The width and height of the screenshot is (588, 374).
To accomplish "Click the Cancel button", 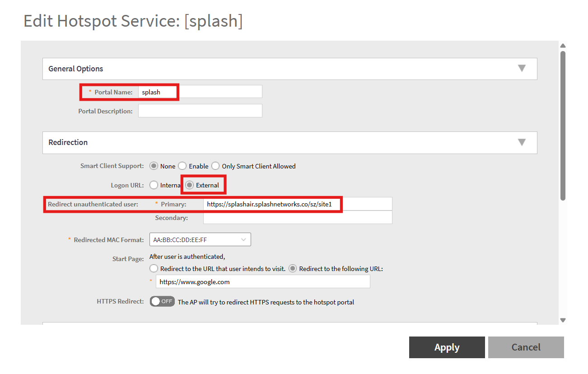I will [526, 347].
